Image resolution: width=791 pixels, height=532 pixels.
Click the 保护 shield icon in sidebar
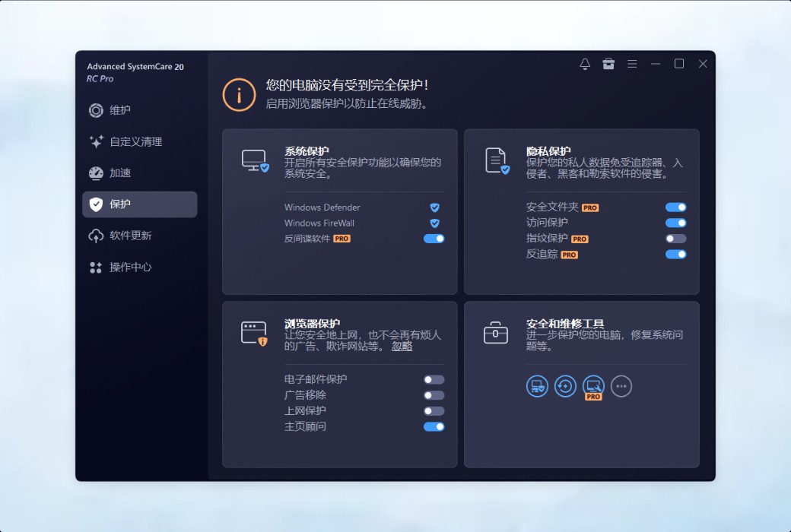(96, 204)
